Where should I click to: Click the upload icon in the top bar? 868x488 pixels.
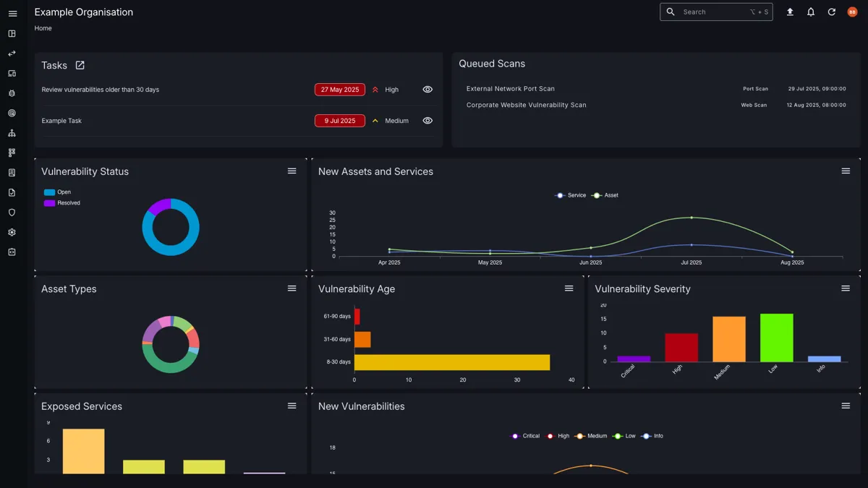click(x=790, y=12)
